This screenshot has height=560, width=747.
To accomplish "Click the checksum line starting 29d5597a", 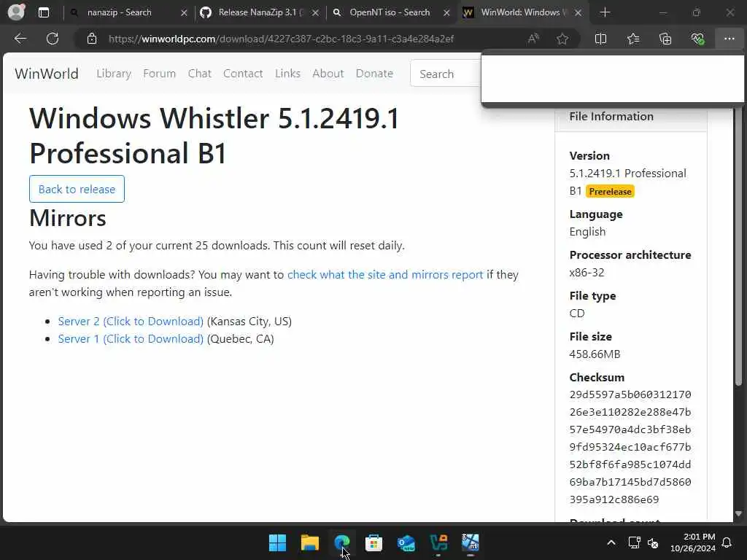I will point(630,394).
